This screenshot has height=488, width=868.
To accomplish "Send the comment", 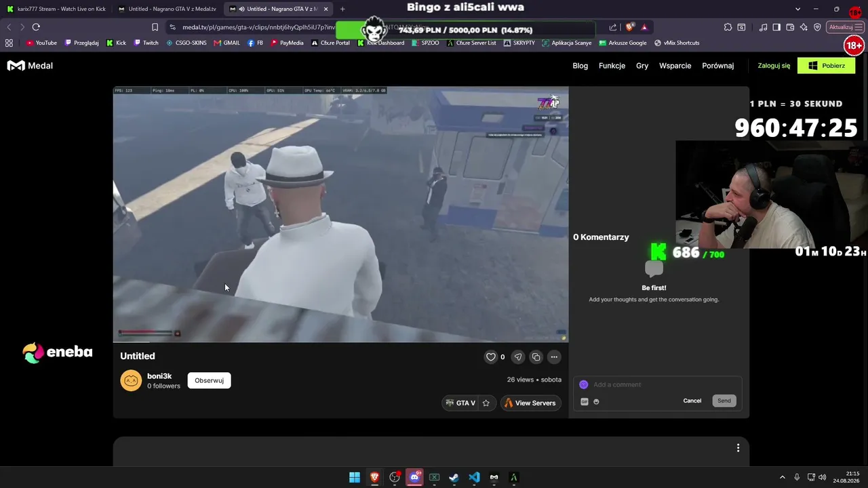I will pyautogui.click(x=724, y=401).
